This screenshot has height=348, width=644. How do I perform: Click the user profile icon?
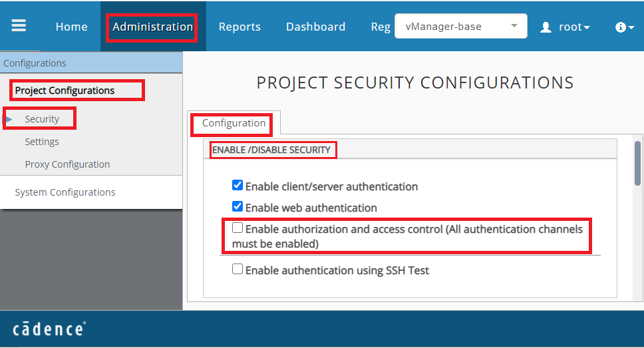click(546, 27)
